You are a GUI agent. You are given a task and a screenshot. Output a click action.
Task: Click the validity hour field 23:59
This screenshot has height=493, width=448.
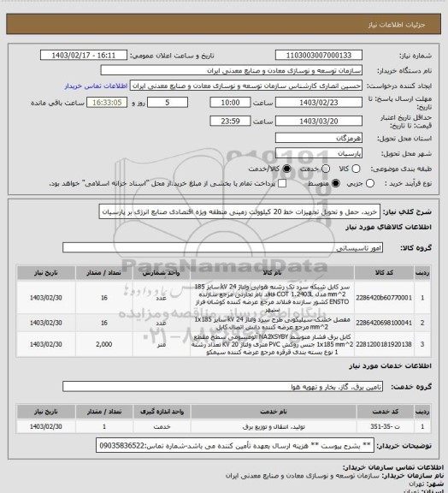pyautogui.click(x=230, y=121)
